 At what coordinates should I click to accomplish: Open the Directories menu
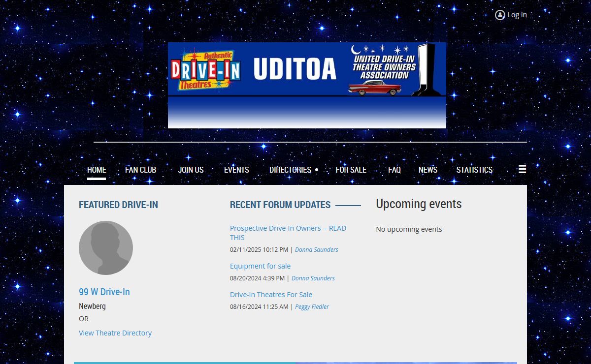(290, 170)
